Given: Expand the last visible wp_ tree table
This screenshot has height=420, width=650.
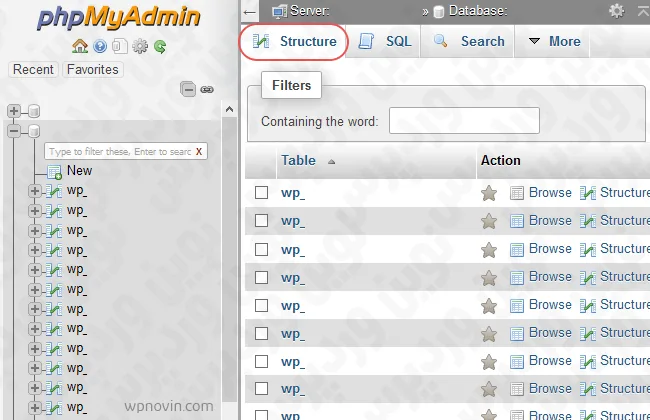Looking at the screenshot, I should (x=35, y=408).
